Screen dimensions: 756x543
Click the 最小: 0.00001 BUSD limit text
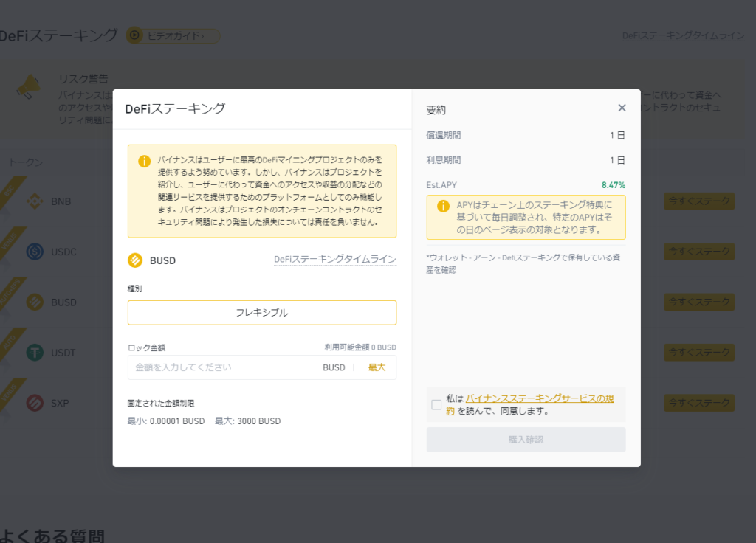tap(166, 421)
